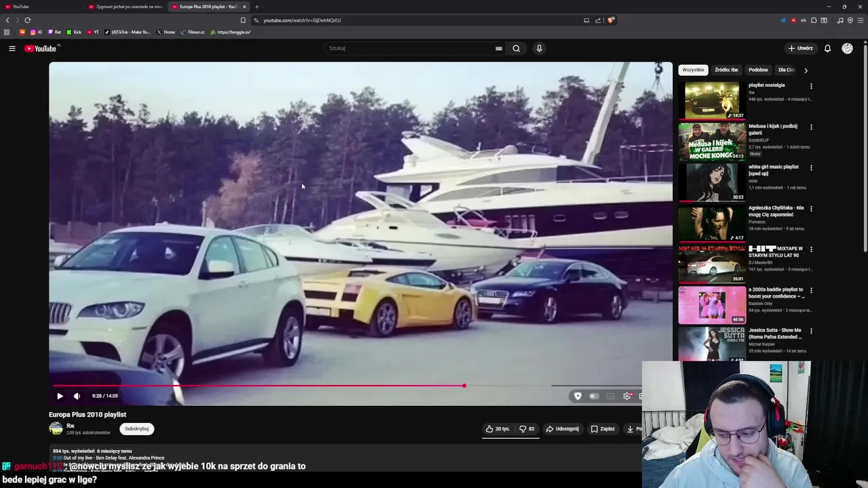Select the Źródło channel filter chip

pyautogui.click(x=726, y=70)
